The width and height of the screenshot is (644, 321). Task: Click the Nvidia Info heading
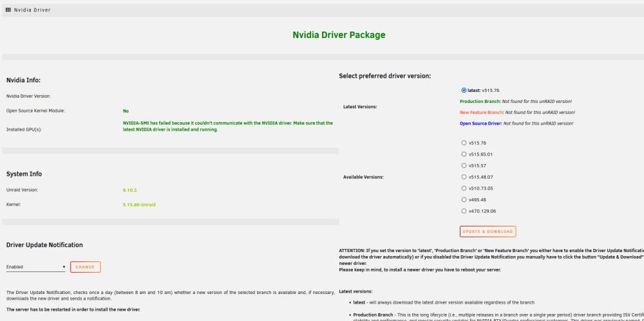[23, 80]
